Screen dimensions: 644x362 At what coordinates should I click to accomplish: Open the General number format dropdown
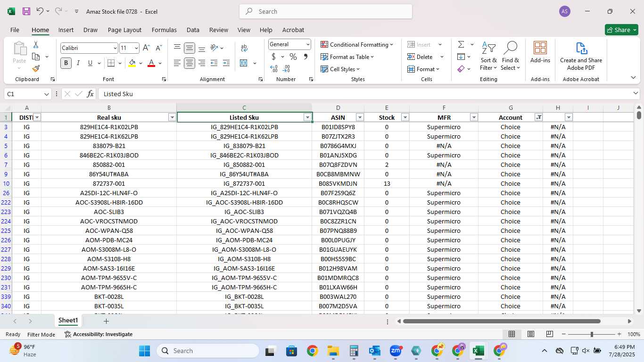click(x=308, y=44)
